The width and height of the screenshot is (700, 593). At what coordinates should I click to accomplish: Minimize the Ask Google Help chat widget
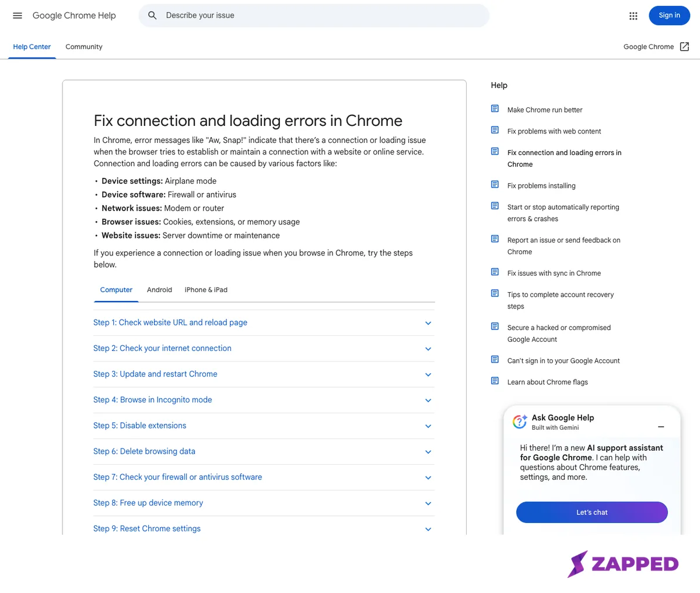point(661,427)
